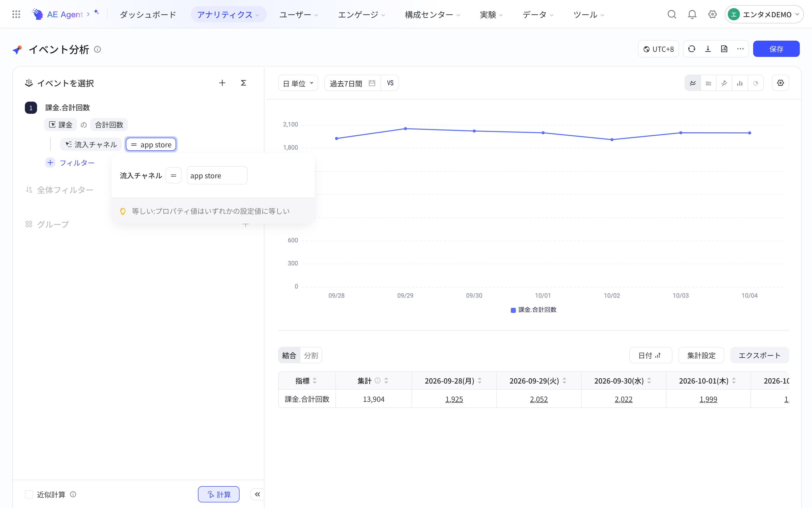Select the 結合 table mode

click(289, 355)
